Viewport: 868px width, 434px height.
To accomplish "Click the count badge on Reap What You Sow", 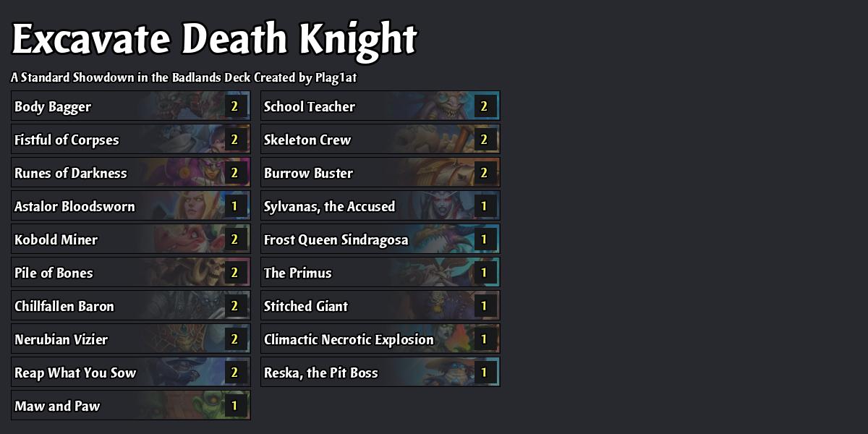I will coord(234,372).
